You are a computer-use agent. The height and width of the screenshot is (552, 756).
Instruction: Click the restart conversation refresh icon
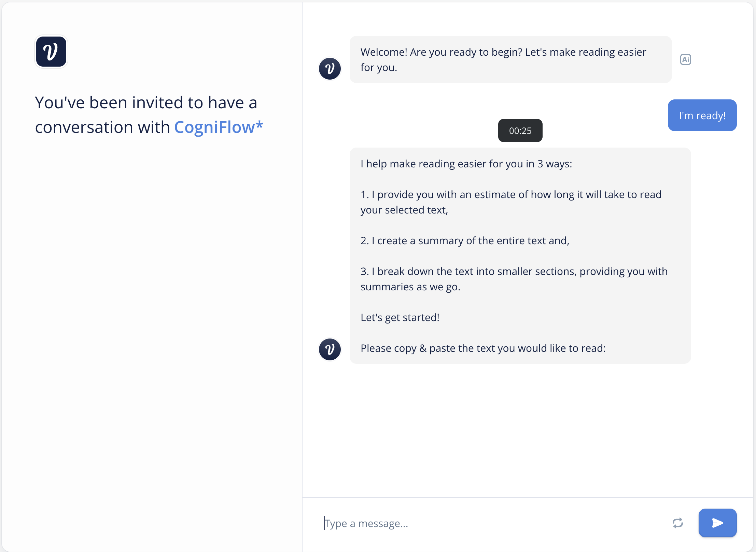click(x=677, y=523)
